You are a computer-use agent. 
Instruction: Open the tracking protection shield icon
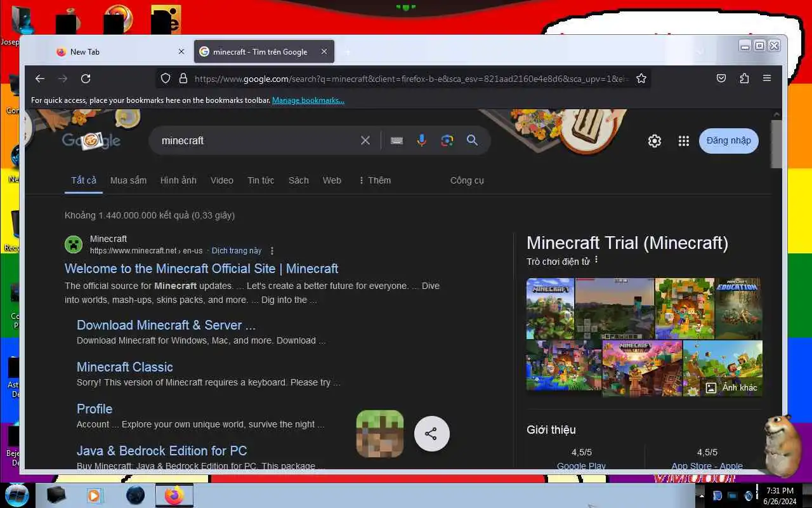pos(166,79)
